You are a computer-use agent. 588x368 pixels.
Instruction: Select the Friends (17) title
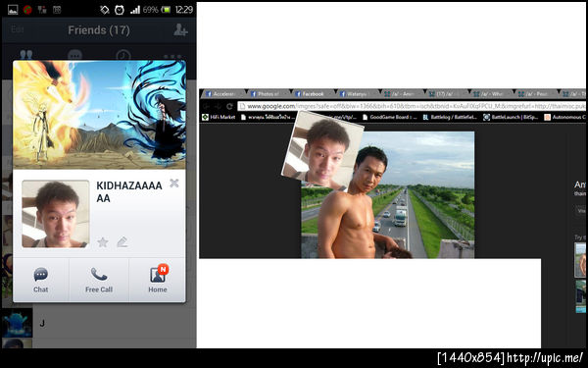point(99,30)
